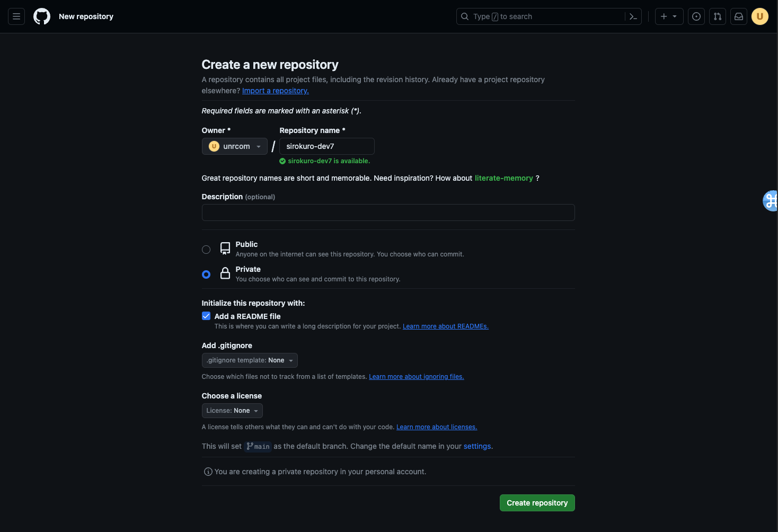Use the suggested name literate-memory
Image resolution: width=778 pixels, height=532 pixels.
tap(503, 178)
